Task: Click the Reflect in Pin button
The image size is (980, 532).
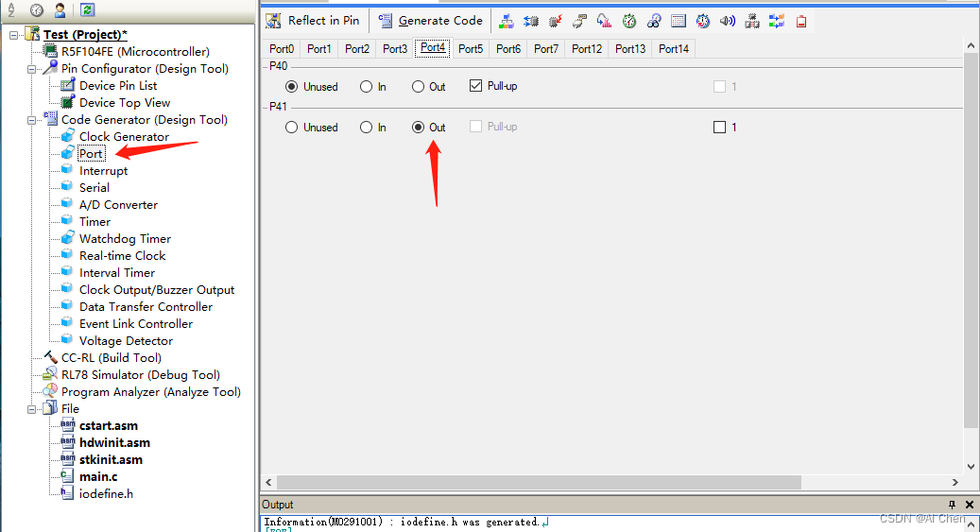Action: [x=313, y=21]
